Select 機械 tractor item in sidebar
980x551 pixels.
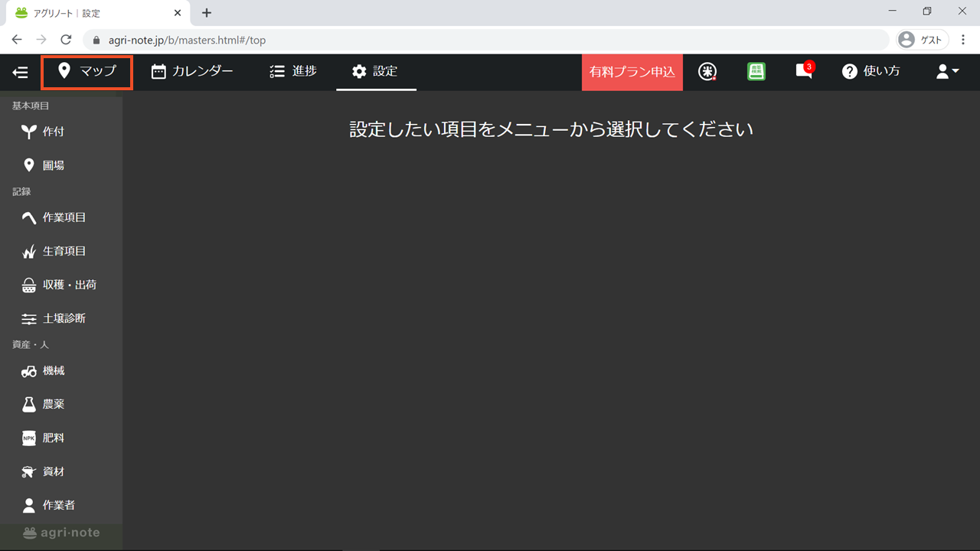53,370
